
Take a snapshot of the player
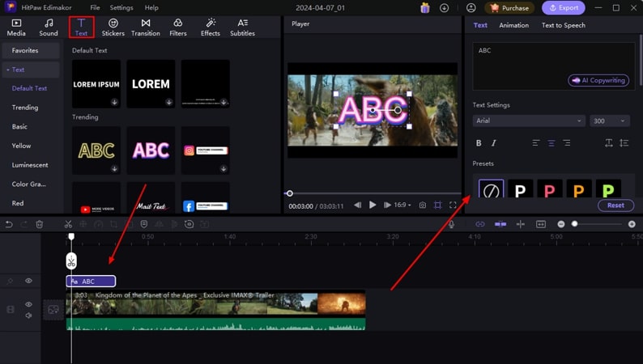tap(423, 205)
